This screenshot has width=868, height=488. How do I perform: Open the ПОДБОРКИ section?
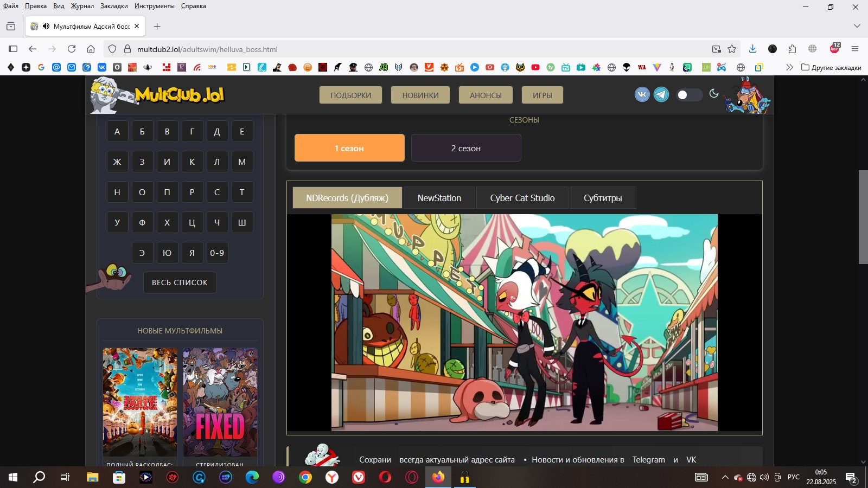[351, 95]
